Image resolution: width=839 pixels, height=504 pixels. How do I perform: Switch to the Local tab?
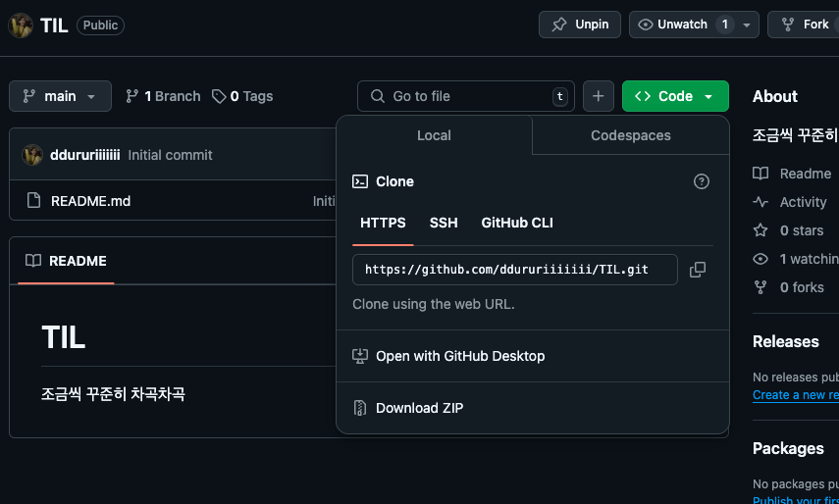tap(434, 135)
